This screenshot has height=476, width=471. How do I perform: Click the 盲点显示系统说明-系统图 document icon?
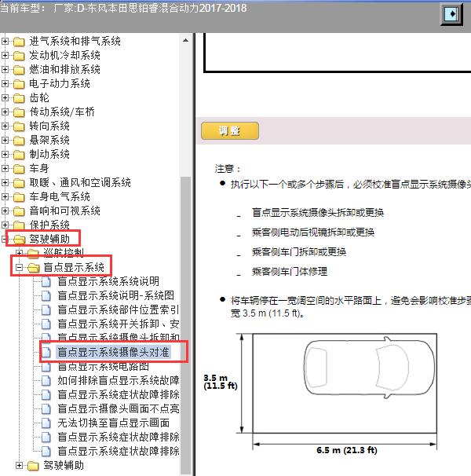point(46,295)
